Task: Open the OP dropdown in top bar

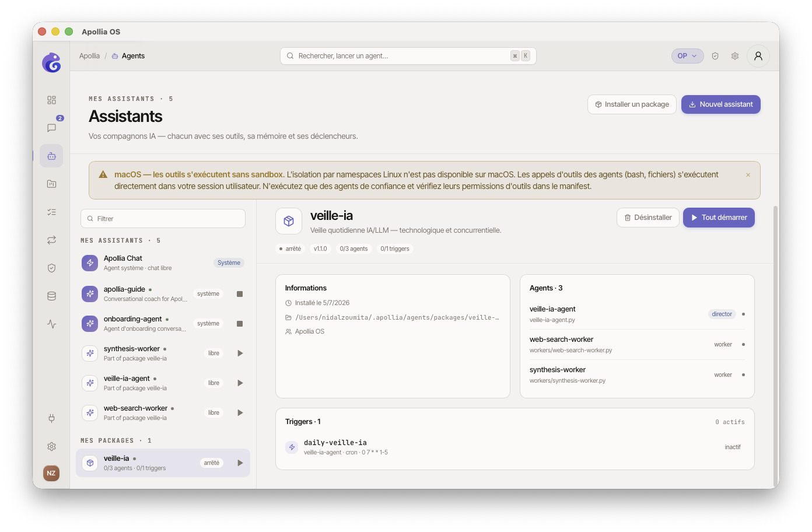Action: tap(687, 56)
